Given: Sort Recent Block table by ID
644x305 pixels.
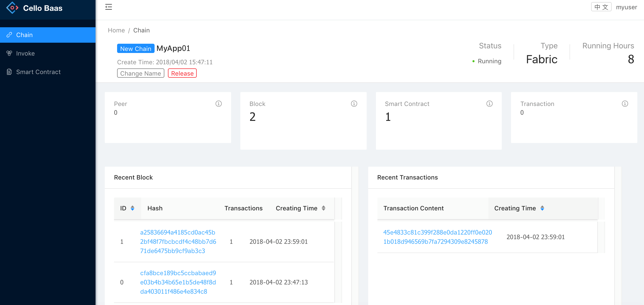Looking at the screenshot, I should click(132, 208).
